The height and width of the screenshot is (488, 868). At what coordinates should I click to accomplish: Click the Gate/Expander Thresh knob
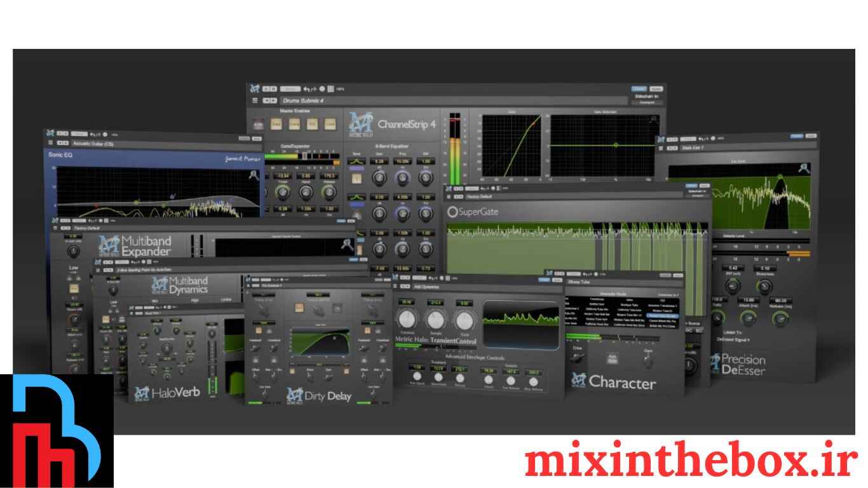281,191
